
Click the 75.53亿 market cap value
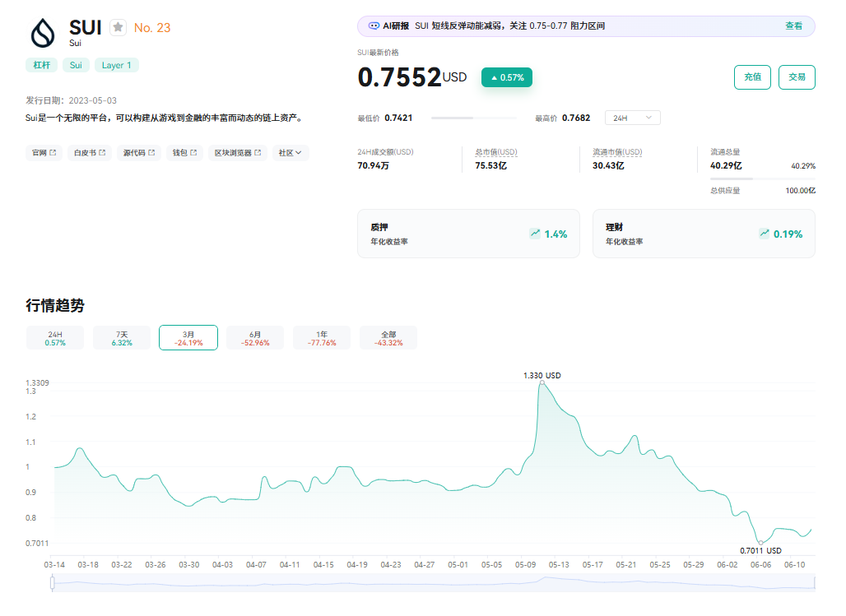490,165
